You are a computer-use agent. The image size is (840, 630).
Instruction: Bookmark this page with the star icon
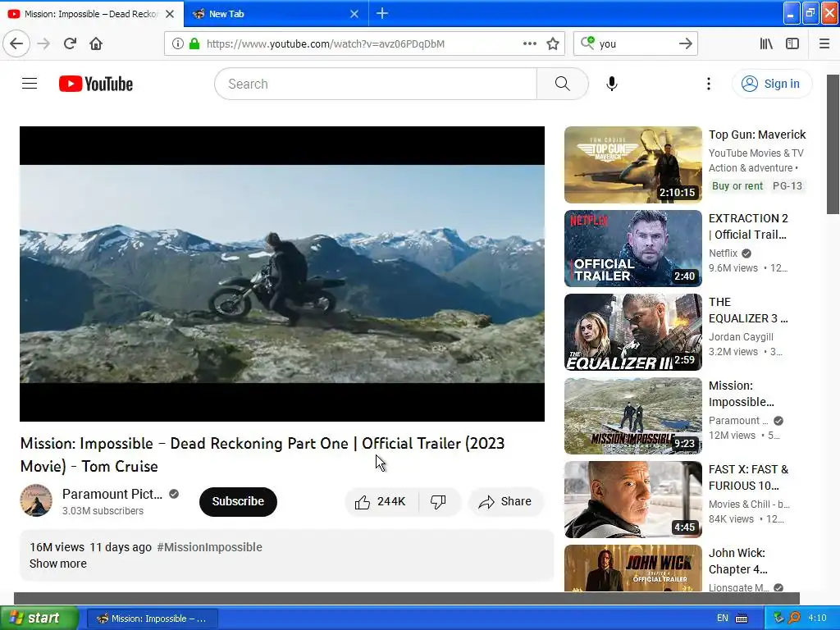[553, 43]
